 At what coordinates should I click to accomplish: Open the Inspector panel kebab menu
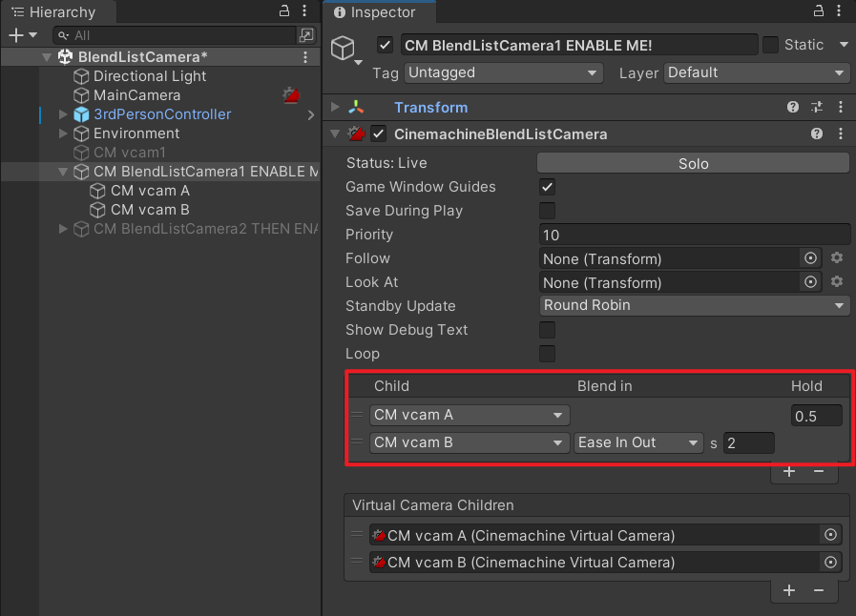click(x=839, y=10)
